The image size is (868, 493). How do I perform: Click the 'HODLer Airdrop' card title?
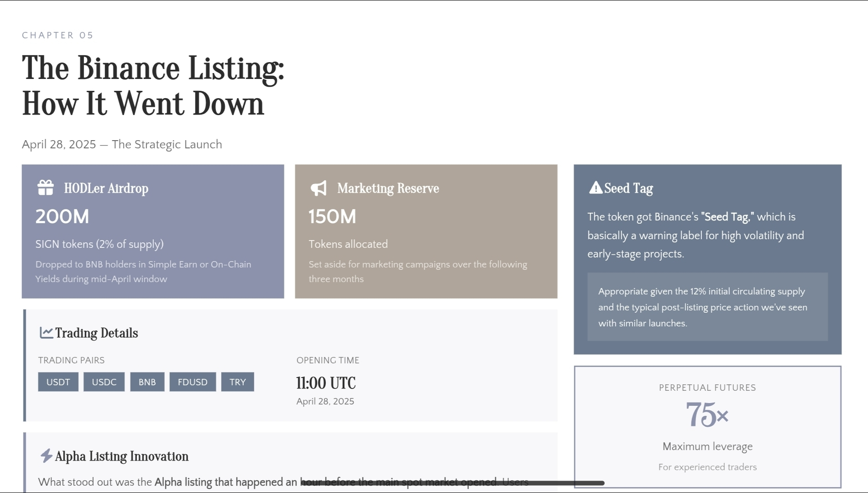click(106, 188)
